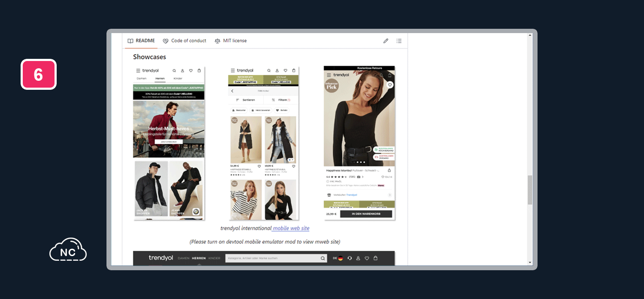Click the vertical scrollbar thumb
Viewport: 644px width, 299px height.
(530, 190)
